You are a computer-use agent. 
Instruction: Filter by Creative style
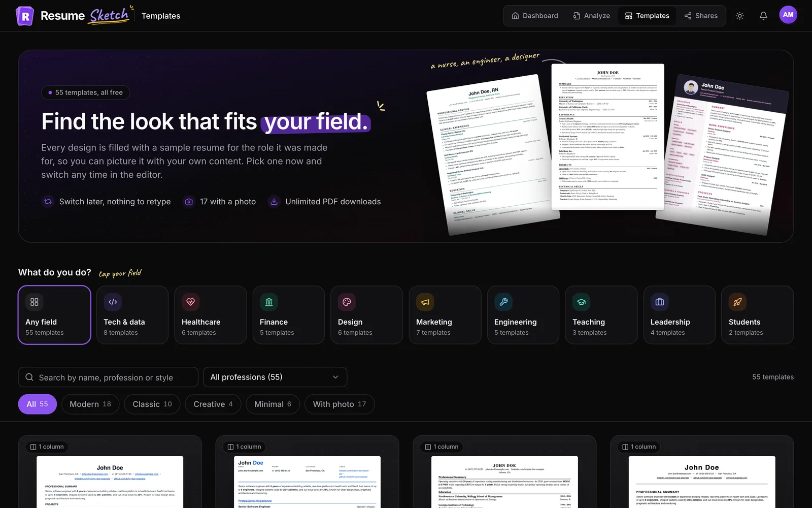click(x=213, y=404)
